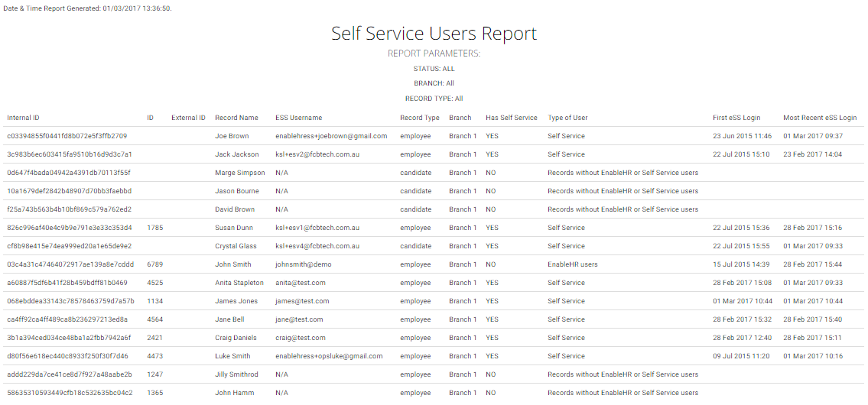Click the Report Parameters heading

click(434, 53)
